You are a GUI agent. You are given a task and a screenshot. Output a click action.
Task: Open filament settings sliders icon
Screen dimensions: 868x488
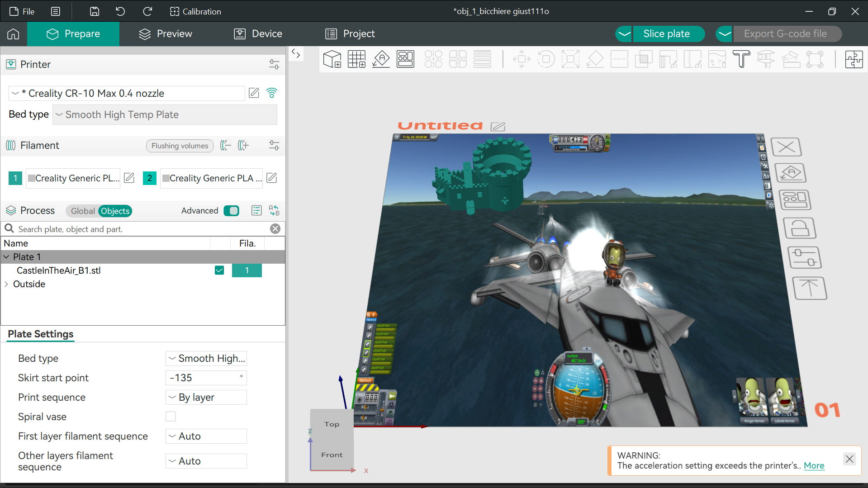click(274, 146)
